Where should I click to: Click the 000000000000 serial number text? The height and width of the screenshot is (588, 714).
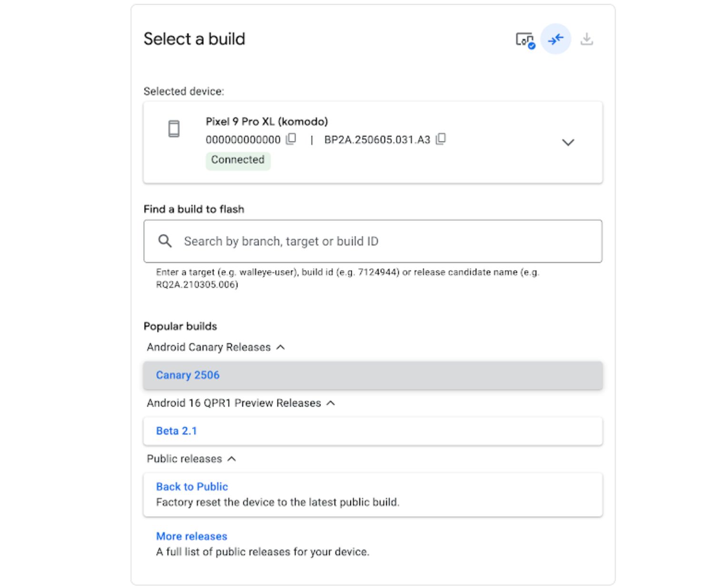pyautogui.click(x=243, y=140)
